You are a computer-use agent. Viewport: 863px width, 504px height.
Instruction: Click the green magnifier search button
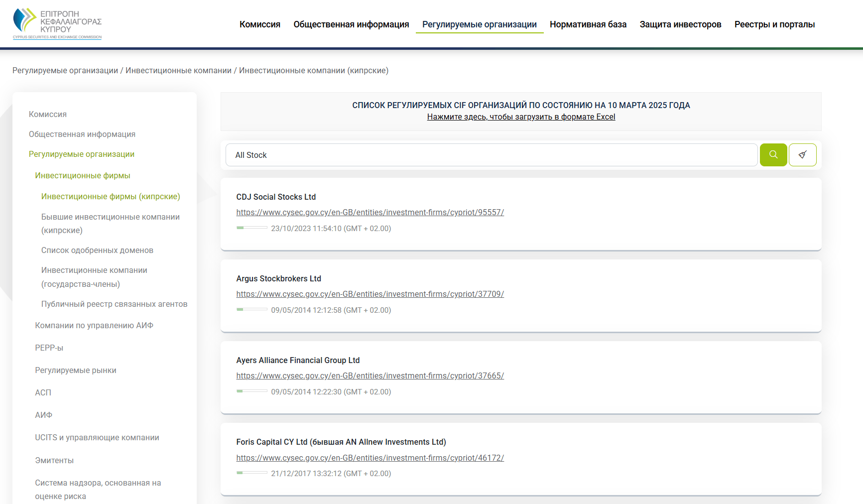coord(773,155)
